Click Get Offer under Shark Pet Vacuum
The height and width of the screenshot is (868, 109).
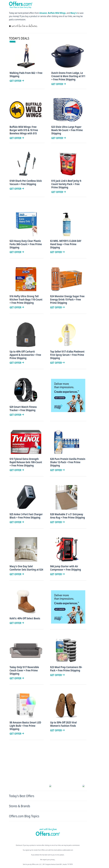[17, 189]
